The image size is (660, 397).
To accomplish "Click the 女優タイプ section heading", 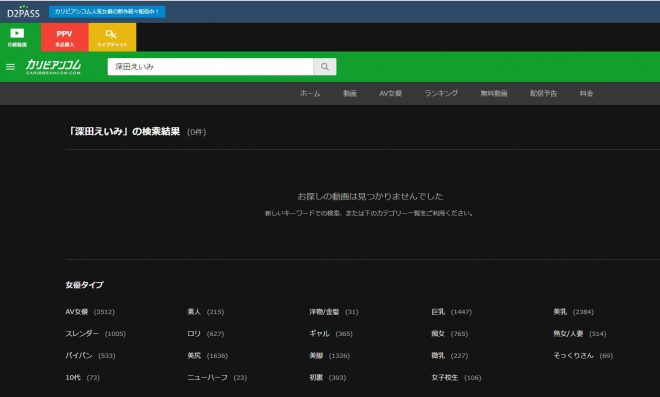I will (85, 285).
